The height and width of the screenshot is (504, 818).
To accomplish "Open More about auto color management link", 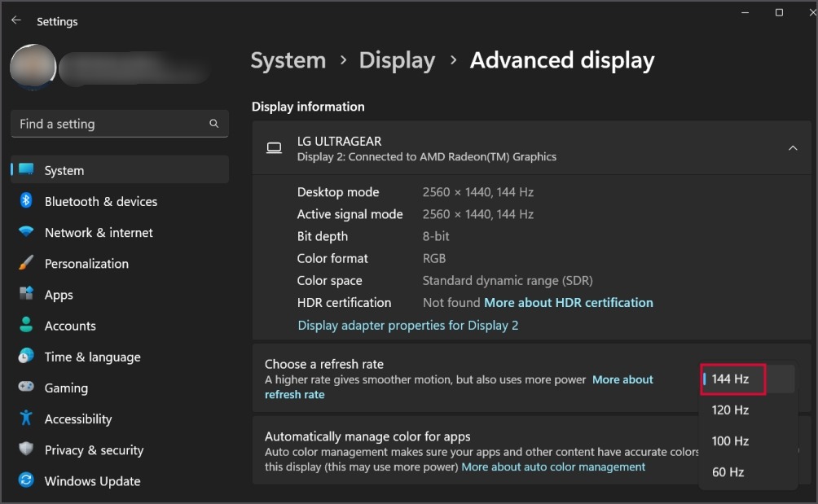I will (x=553, y=467).
